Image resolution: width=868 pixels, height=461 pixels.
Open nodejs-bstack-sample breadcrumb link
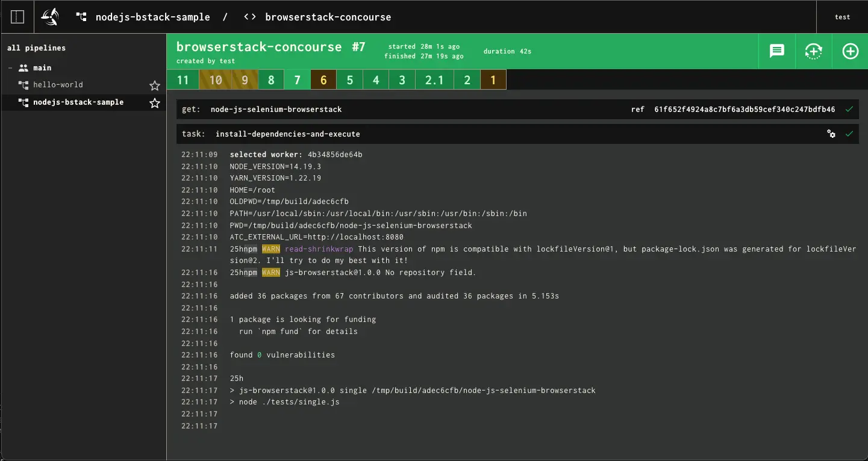[152, 17]
